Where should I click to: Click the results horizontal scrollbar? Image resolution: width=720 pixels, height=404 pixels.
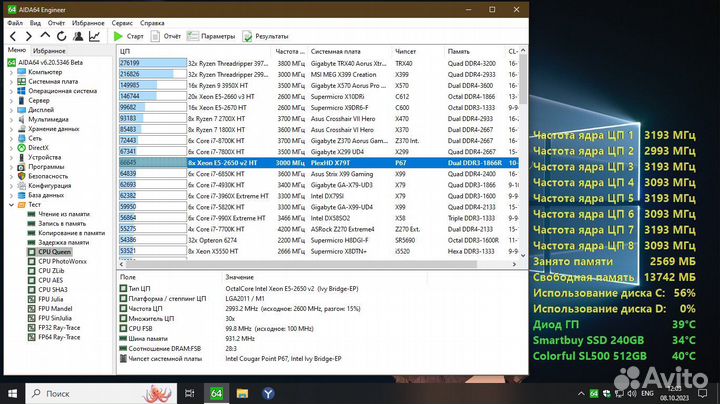click(301, 264)
